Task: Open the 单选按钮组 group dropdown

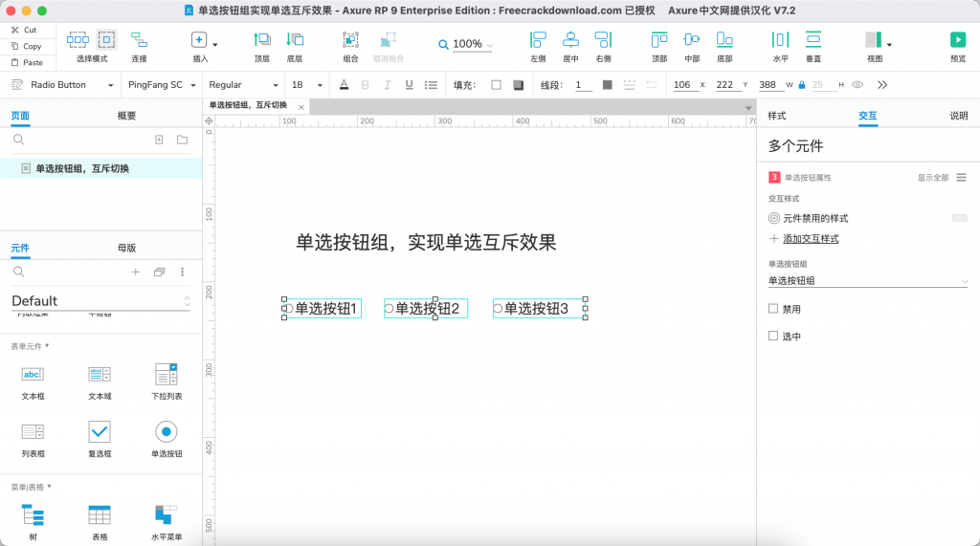Action: [867, 281]
